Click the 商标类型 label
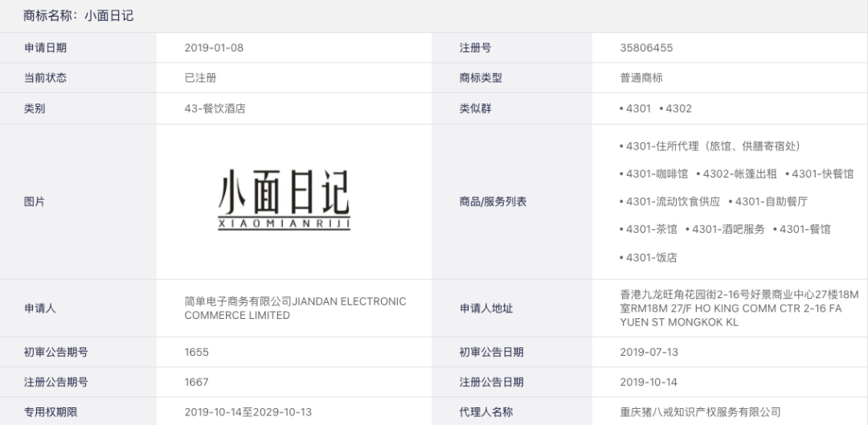 click(481, 77)
